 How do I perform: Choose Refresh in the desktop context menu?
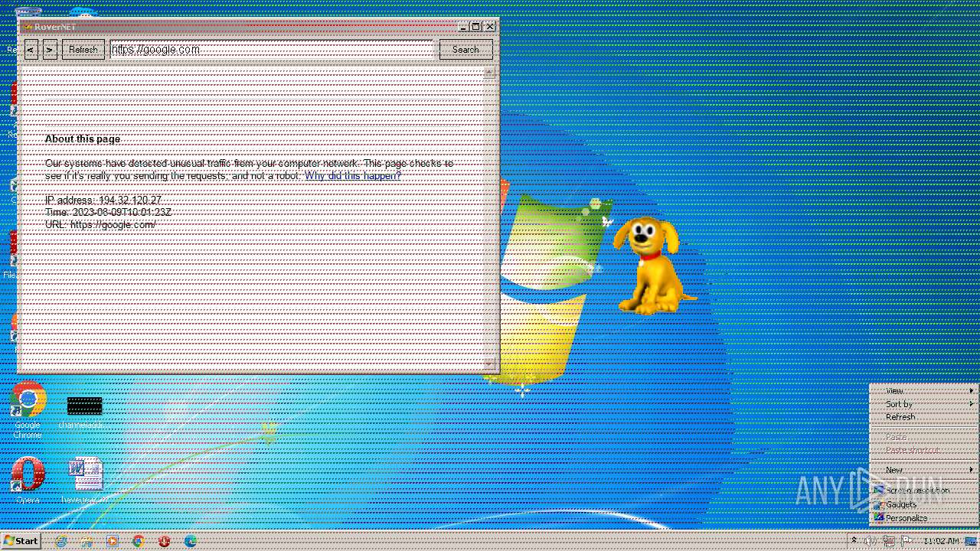pyautogui.click(x=924, y=417)
